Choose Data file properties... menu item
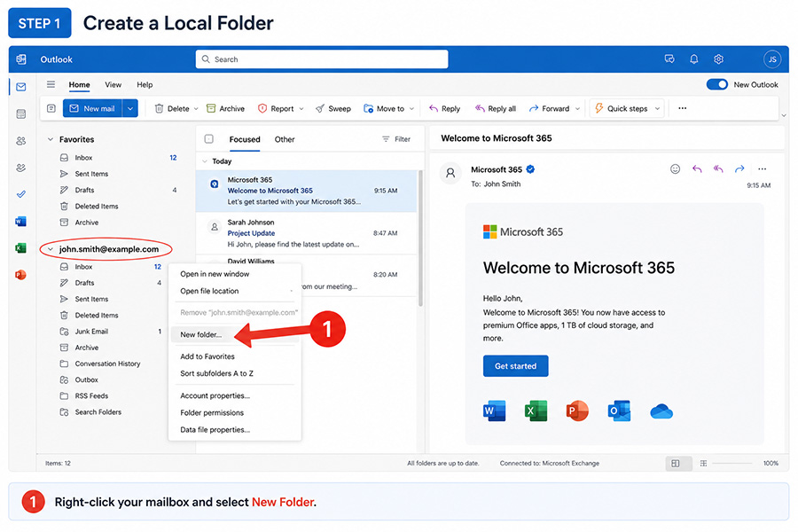 pos(235,430)
